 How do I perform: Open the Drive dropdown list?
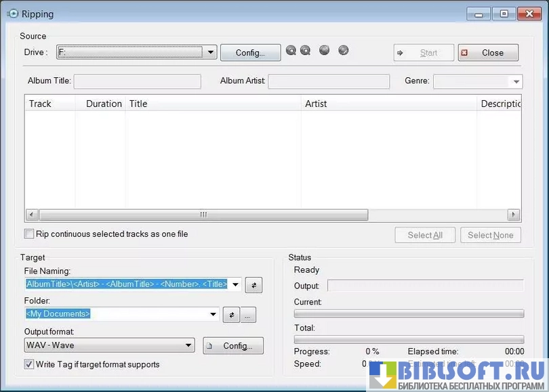(210, 52)
